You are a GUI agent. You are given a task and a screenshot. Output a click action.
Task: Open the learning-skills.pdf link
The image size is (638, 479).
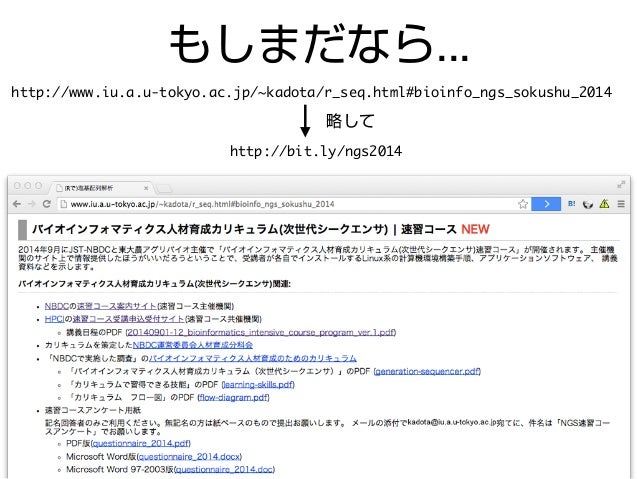tap(258, 384)
